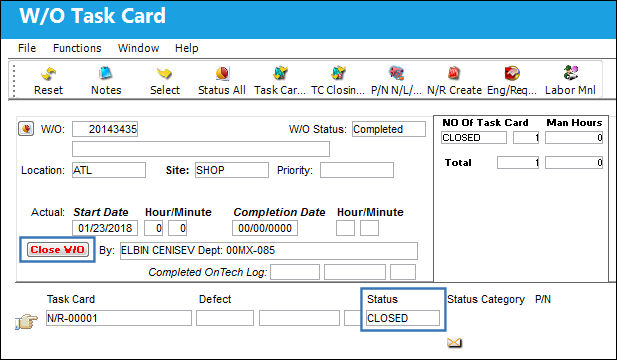Image resolution: width=617 pixels, height=360 pixels.
Task: Click the pointing hand row selector icon
Action: click(x=26, y=321)
